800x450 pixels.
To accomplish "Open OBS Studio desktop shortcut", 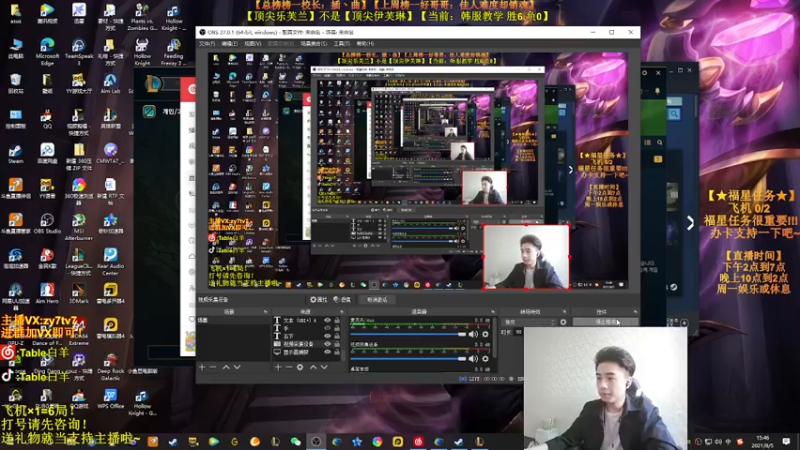I will pos(47,223).
